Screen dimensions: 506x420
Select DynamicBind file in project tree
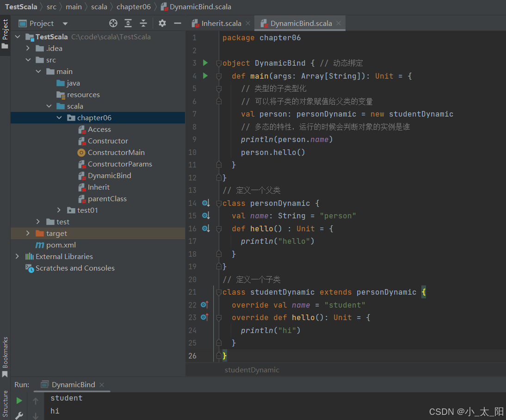105,176
